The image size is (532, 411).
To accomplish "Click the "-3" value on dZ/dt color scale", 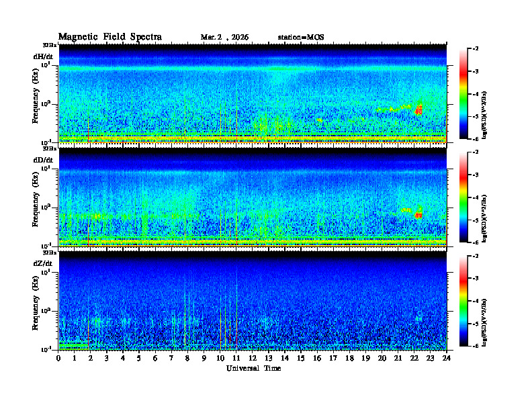I will click(476, 279).
